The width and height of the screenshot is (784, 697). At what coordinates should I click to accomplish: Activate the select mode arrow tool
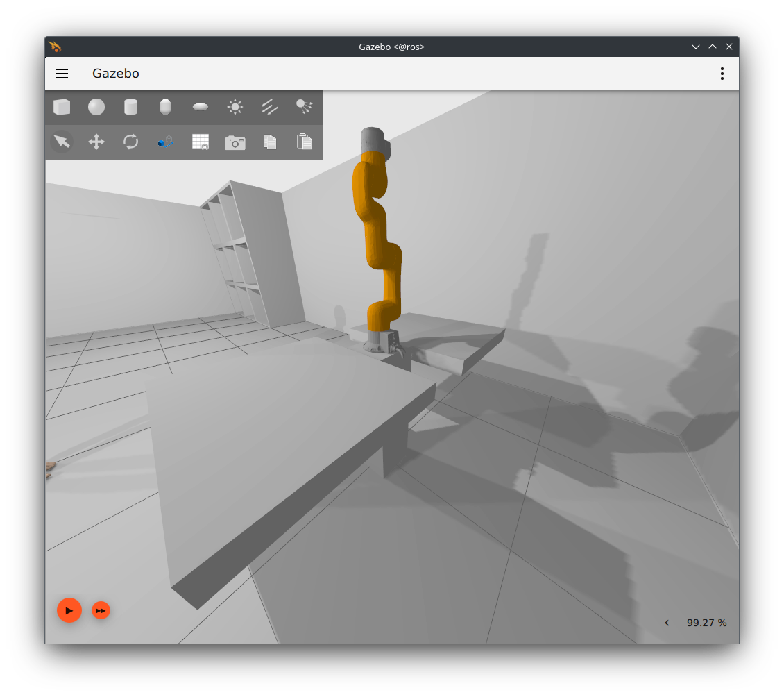pos(62,142)
